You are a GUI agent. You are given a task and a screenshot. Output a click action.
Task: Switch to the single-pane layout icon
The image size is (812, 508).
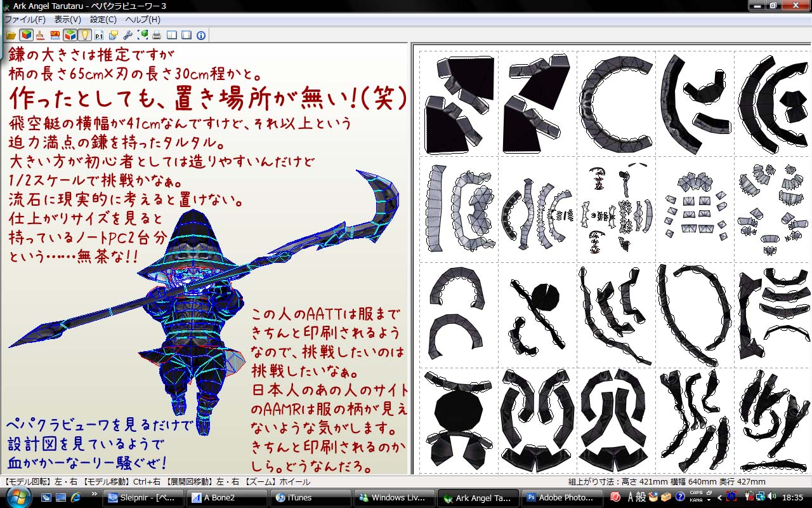point(187,35)
